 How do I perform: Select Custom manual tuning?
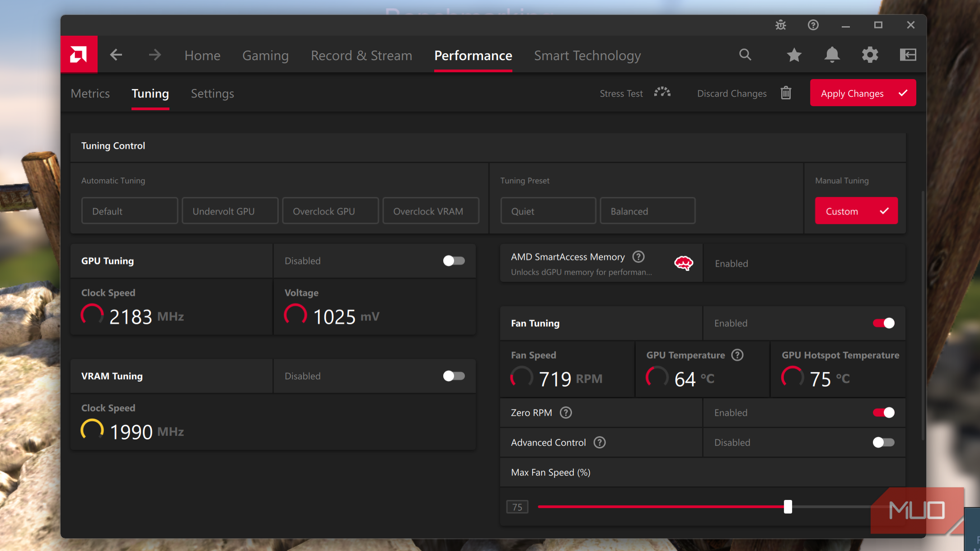point(856,211)
